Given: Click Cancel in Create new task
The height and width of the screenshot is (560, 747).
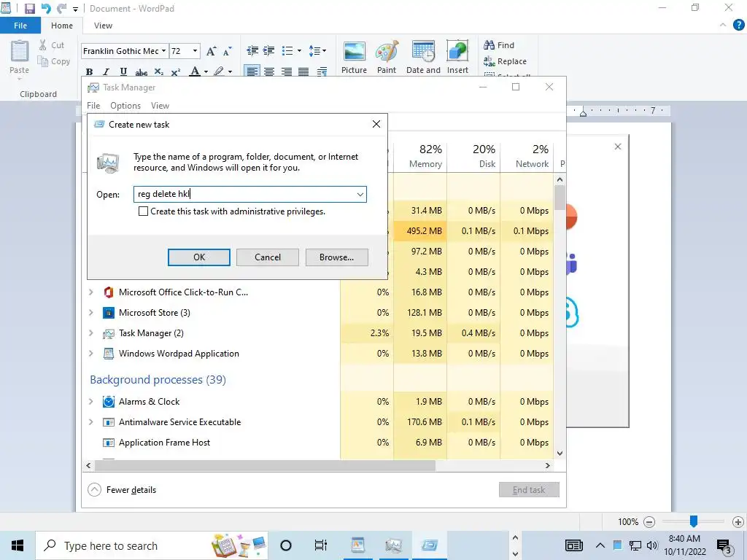Looking at the screenshot, I should [268, 257].
